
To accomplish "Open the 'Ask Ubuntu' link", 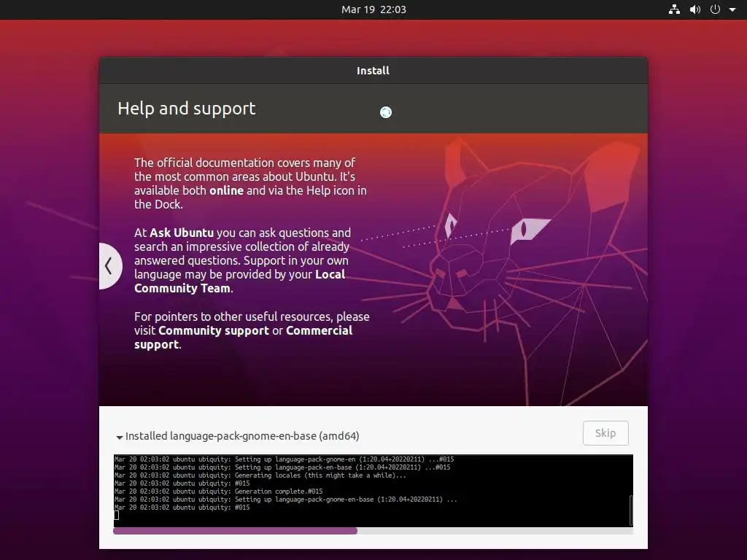I will click(x=182, y=233).
